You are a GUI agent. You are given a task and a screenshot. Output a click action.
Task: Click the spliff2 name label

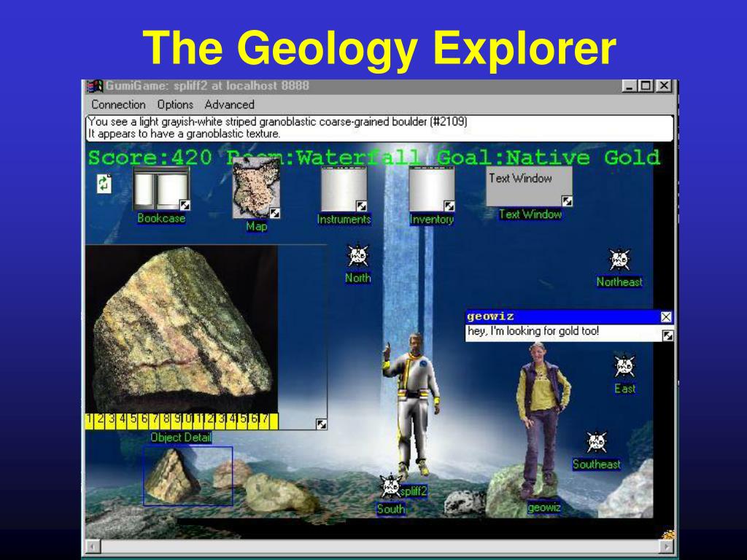[x=413, y=491]
